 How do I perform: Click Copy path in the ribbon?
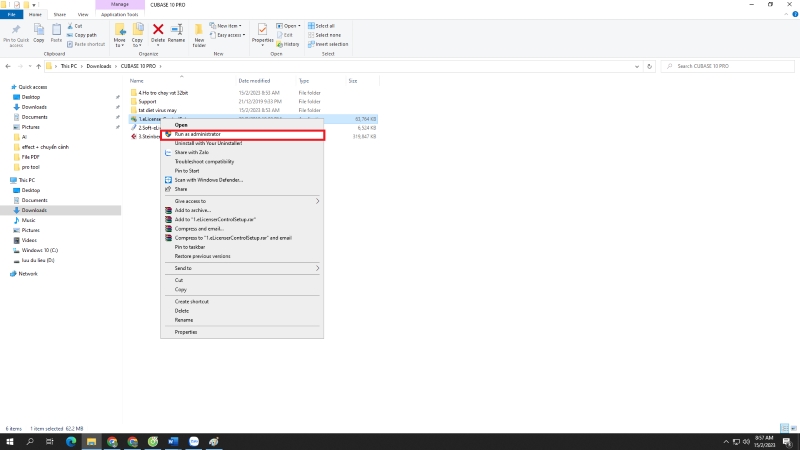[82, 35]
